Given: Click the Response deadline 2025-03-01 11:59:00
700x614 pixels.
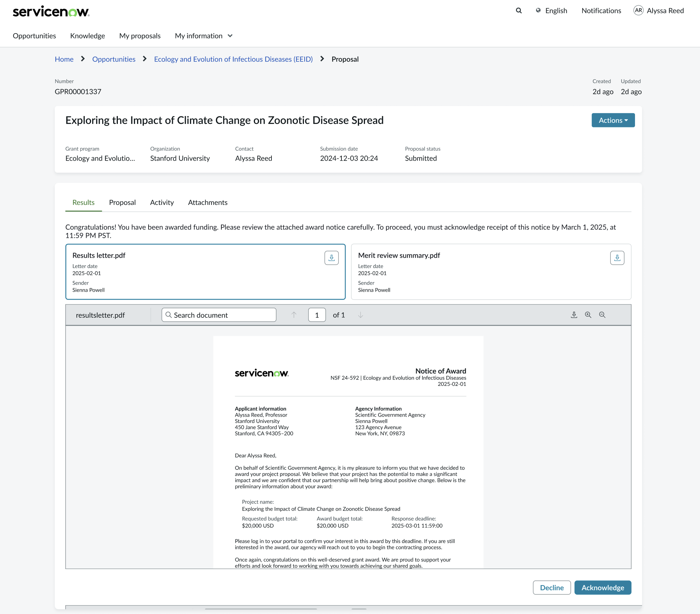Looking at the screenshot, I should point(417,525).
